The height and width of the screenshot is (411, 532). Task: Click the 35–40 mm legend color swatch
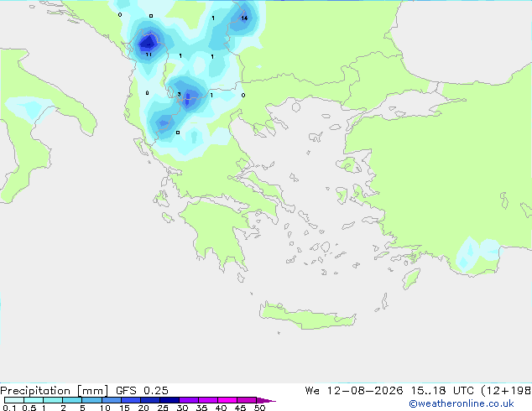coord(207,400)
